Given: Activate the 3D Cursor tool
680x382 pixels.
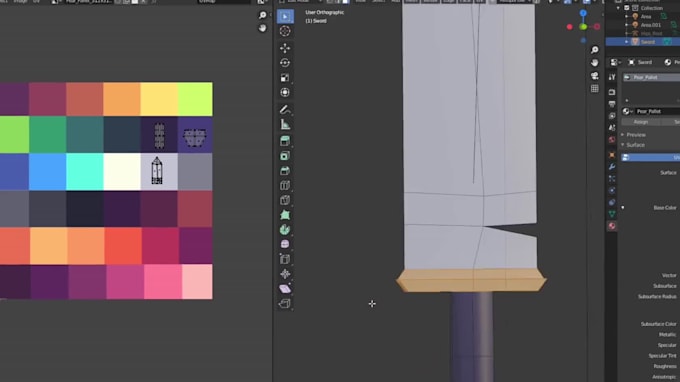Looking at the screenshot, I should pos(285,31).
